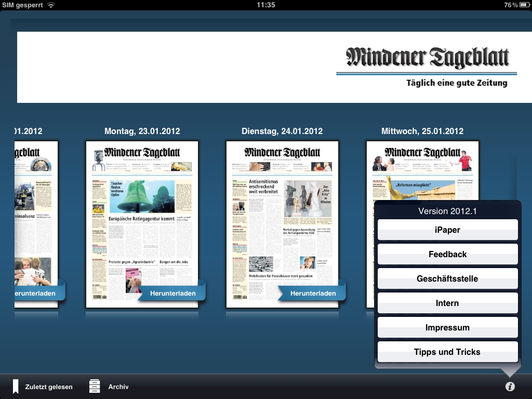Tap the bookmark icon for Zuletzt gelesen
Viewport: 532px width, 399px height.
pyautogui.click(x=15, y=387)
